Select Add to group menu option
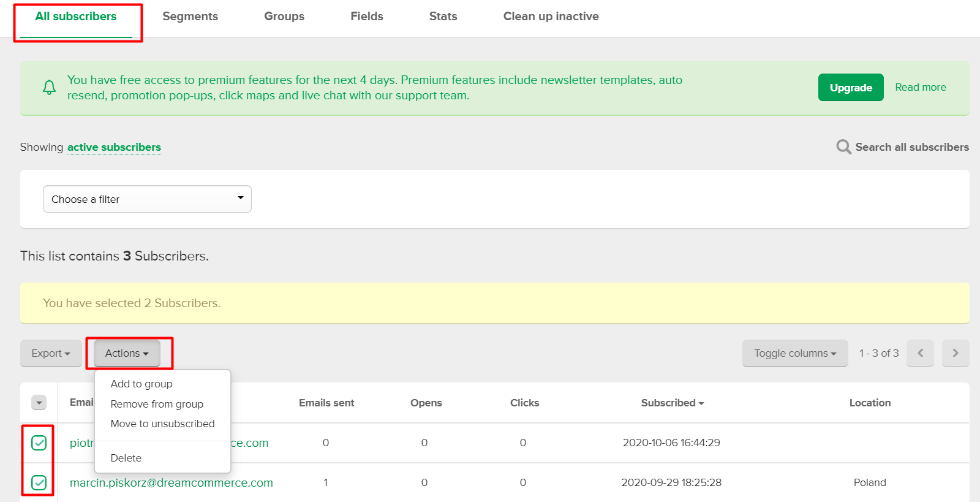 (x=141, y=384)
